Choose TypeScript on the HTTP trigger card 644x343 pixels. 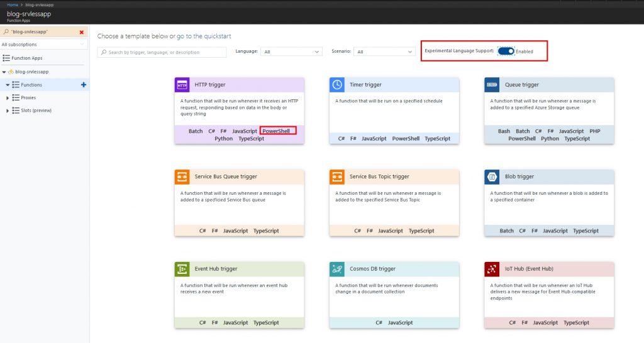(252, 139)
